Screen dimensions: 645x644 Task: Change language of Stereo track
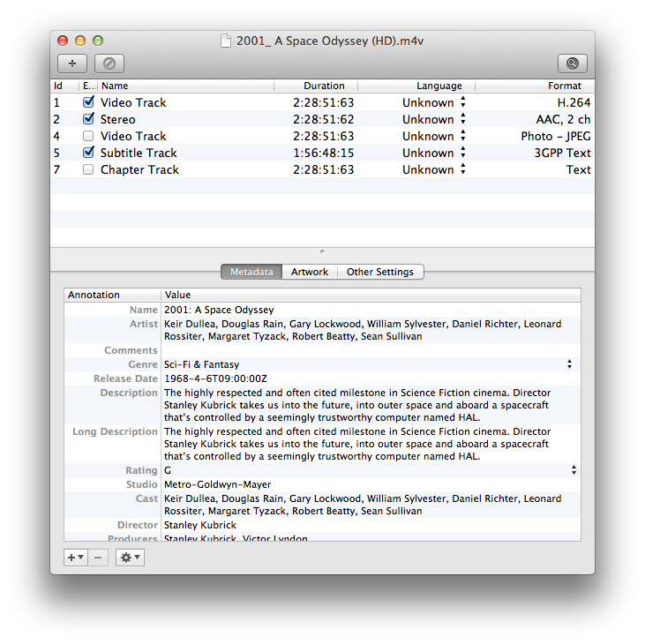click(x=463, y=119)
